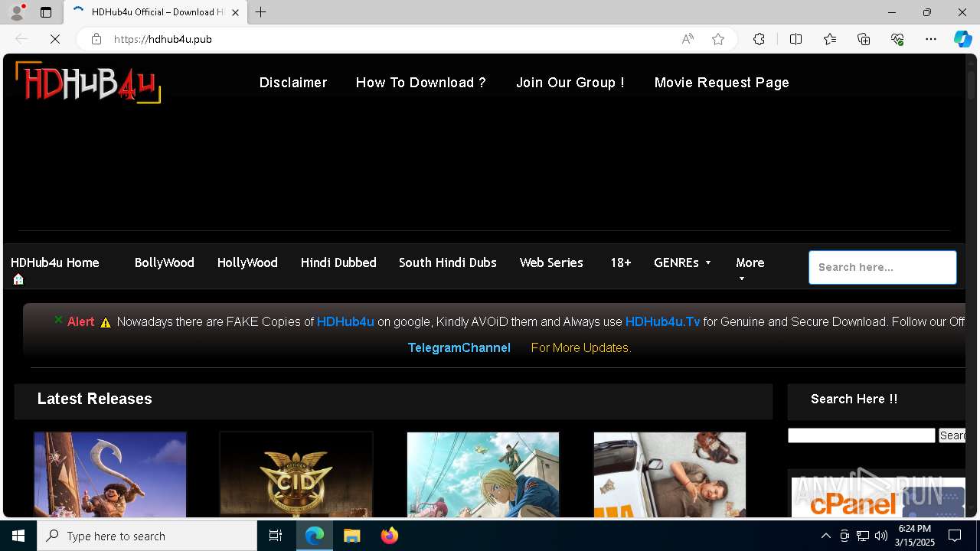This screenshot has width=980, height=551.
Task: Click the sidebar Search button
Action: point(952,435)
